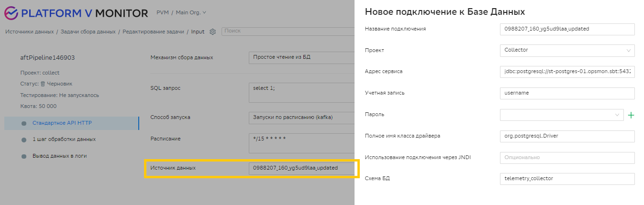
Task: Click the Название подключения input field
Action: (566, 29)
